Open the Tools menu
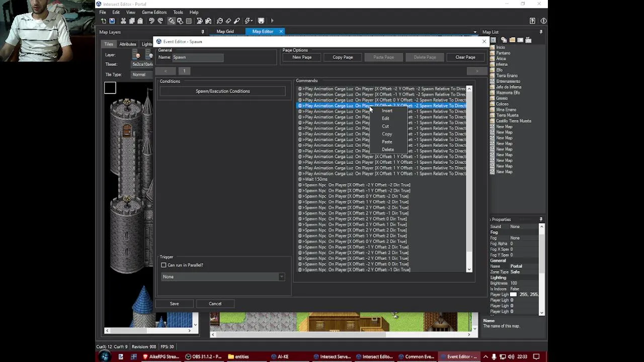Image resolution: width=644 pixels, height=362 pixels. click(x=178, y=12)
